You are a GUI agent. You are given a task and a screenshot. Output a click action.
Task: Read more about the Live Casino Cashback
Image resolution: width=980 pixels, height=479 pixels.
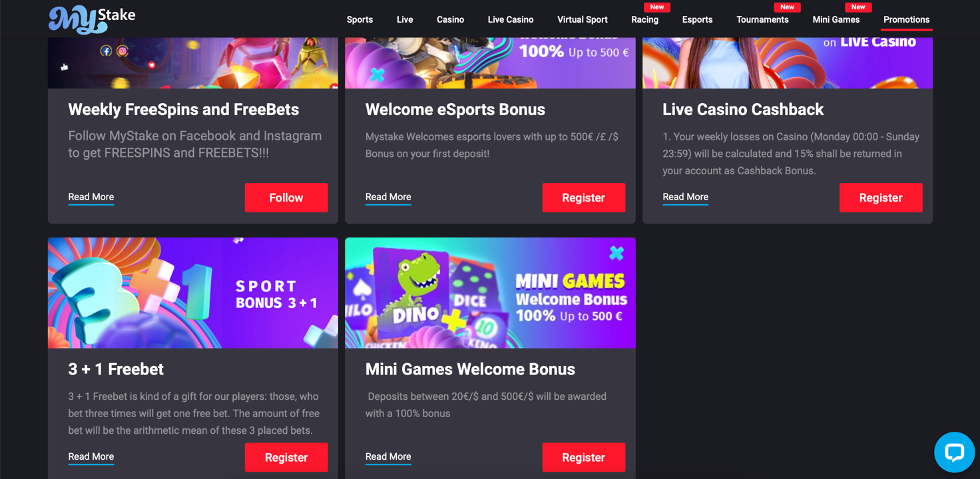click(x=686, y=197)
